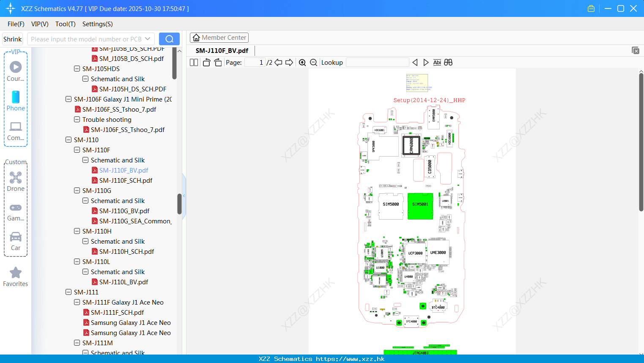The height and width of the screenshot is (363, 644).
Task: Find next lookup result
Action: pyautogui.click(x=426, y=63)
